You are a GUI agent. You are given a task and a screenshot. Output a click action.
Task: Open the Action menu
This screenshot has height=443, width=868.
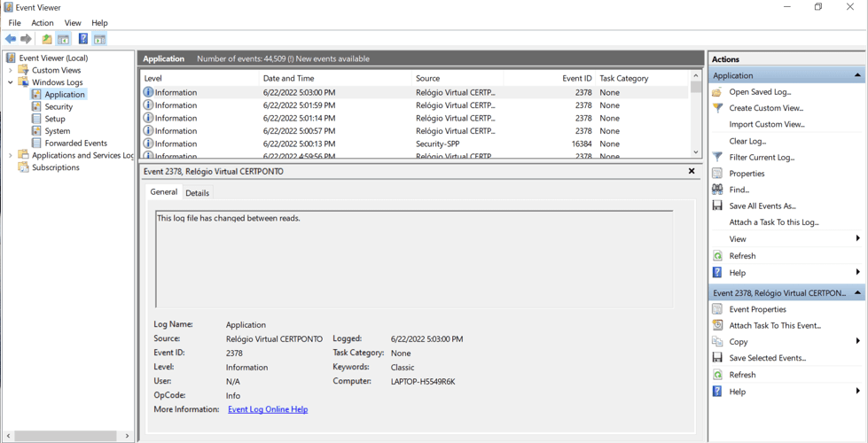coord(43,23)
